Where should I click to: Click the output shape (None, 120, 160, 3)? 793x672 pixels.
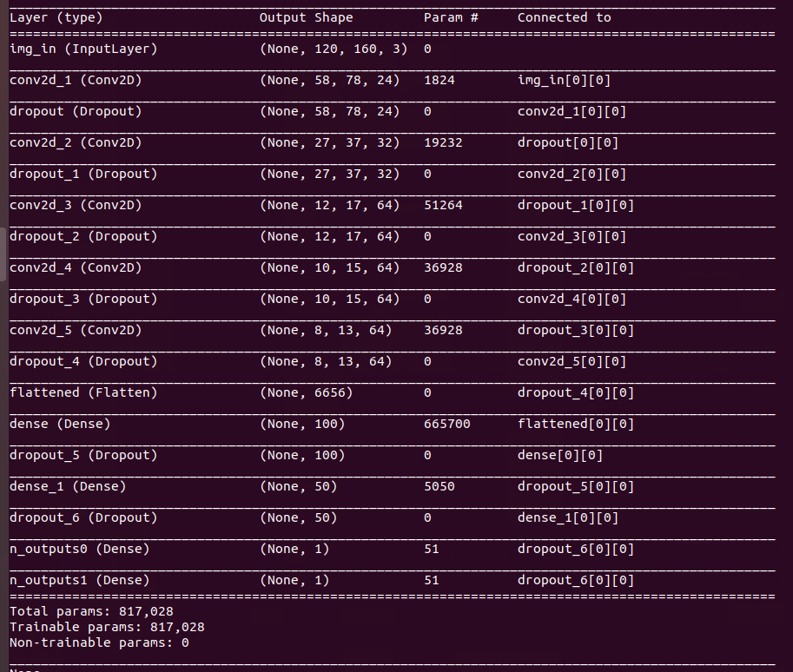pyautogui.click(x=334, y=49)
